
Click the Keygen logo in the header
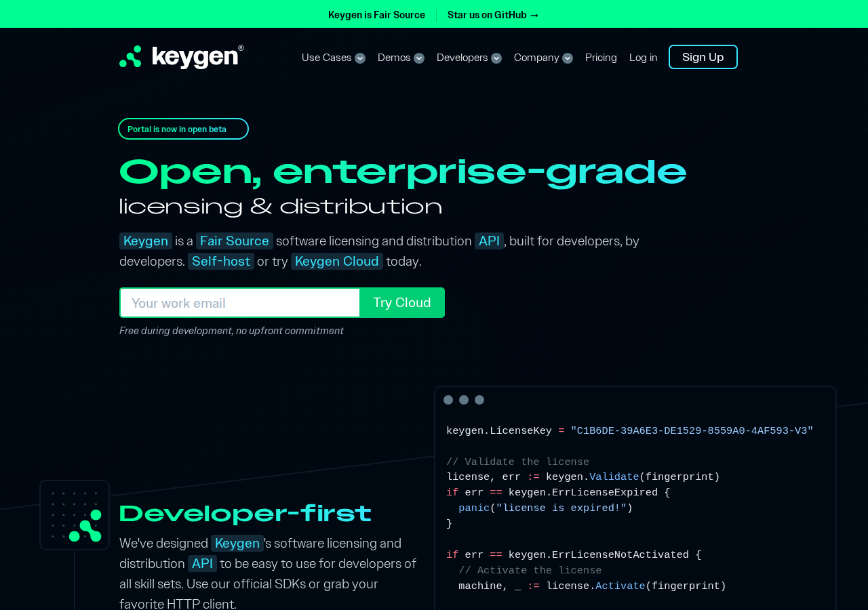pyautogui.click(x=181, y=57)
